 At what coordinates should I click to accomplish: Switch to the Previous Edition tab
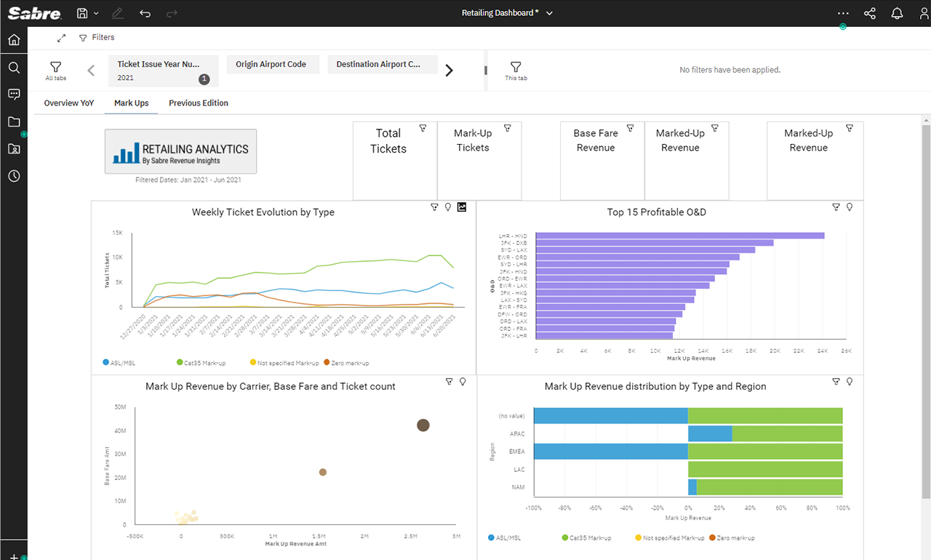coord(198,103)
